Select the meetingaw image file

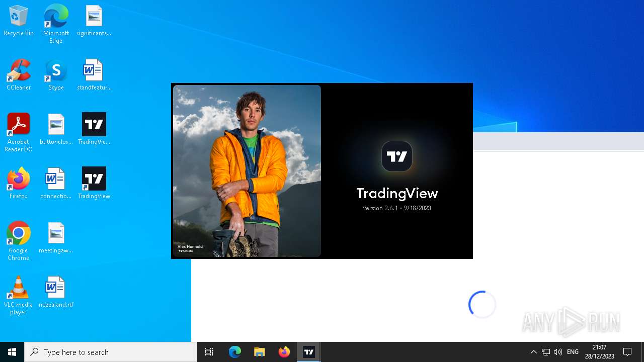click(56, 238)
